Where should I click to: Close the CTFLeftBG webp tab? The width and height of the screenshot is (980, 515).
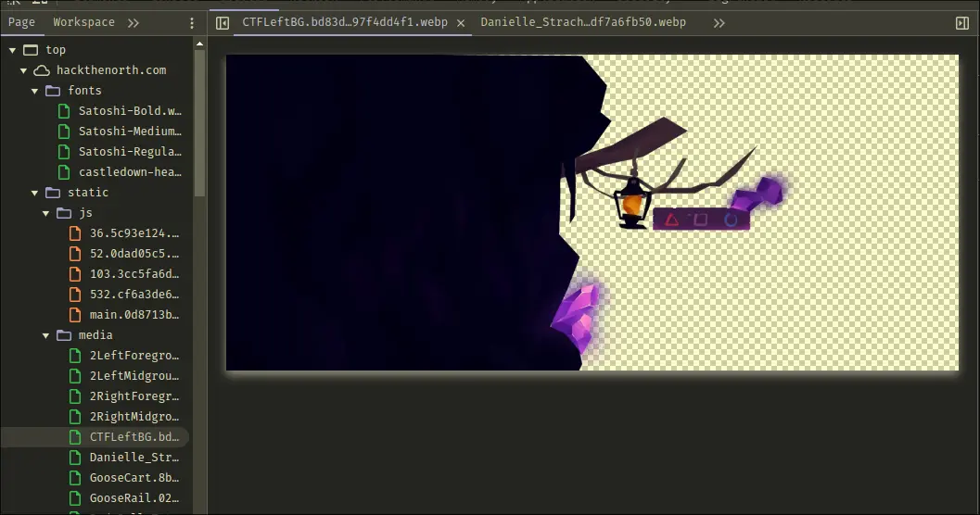point(461,23)
